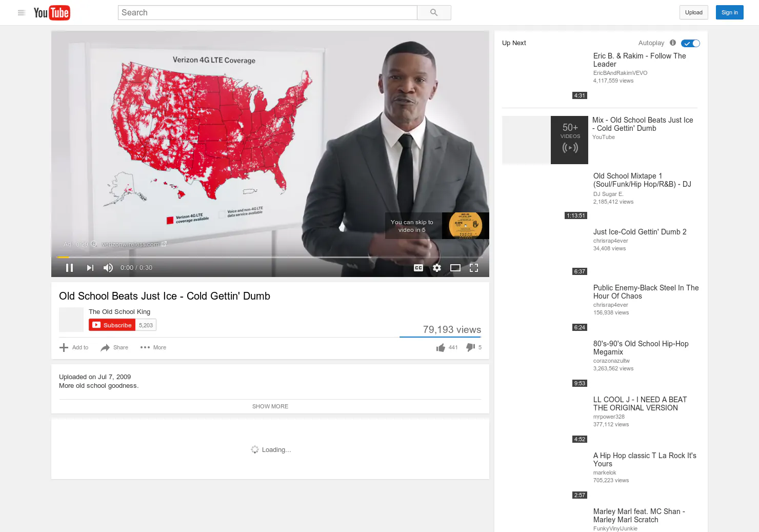Click the search magnifier button
This screenshot has height=532, width=759.
click(434, 13)
